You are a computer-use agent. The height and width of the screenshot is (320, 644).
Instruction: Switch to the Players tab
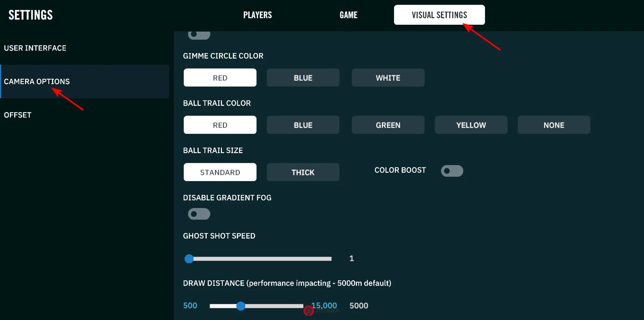point(258,15)
